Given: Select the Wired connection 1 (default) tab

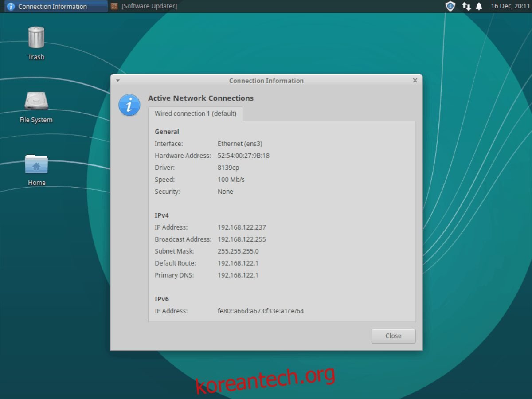Looking at the screenshot, I should tap(195, 113).
